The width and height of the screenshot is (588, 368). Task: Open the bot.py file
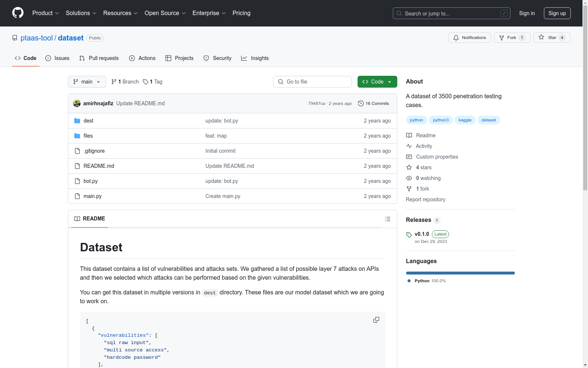[90, 181]
